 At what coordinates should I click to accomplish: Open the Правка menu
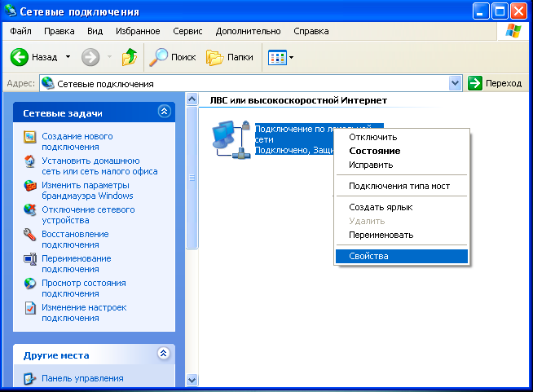pyautogui.click(x=59, y=31)
